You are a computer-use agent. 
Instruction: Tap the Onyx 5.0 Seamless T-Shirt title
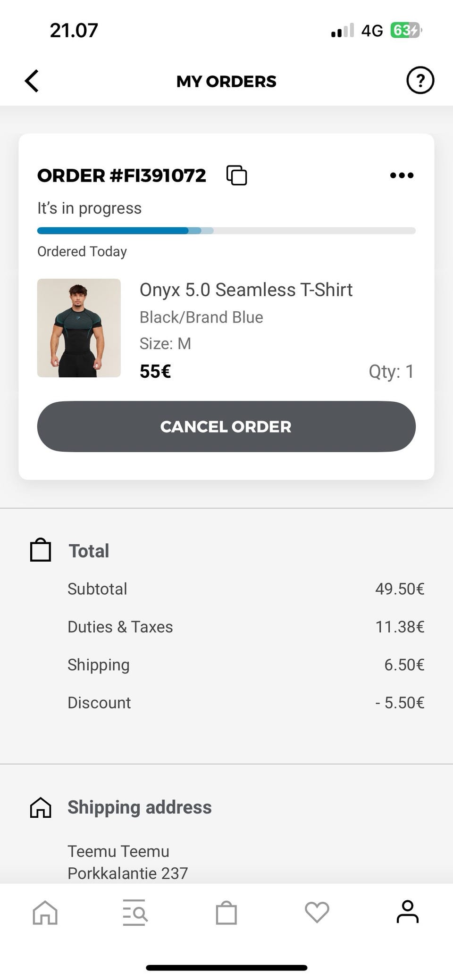click(x=246, y=290)
